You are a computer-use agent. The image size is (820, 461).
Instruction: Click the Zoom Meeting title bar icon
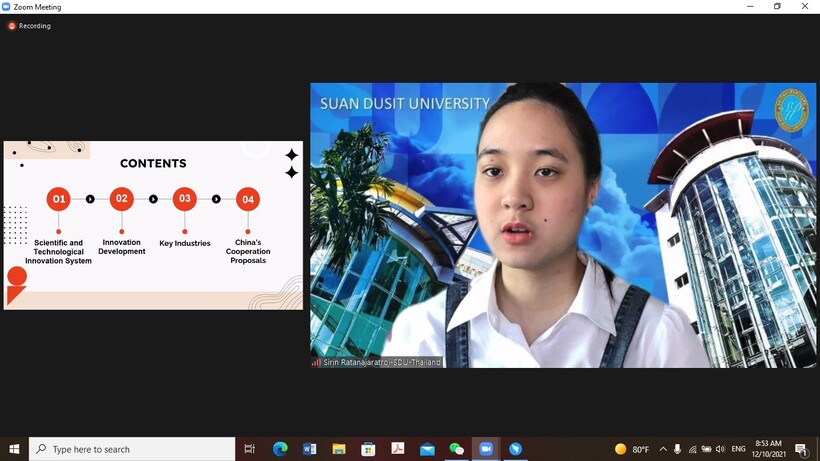point(6,7)
